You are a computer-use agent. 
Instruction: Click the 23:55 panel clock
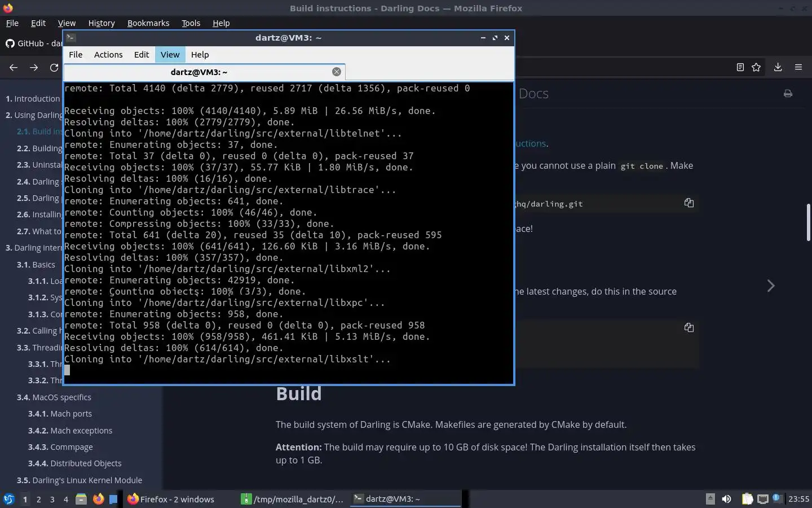click(x=798, y=499)
